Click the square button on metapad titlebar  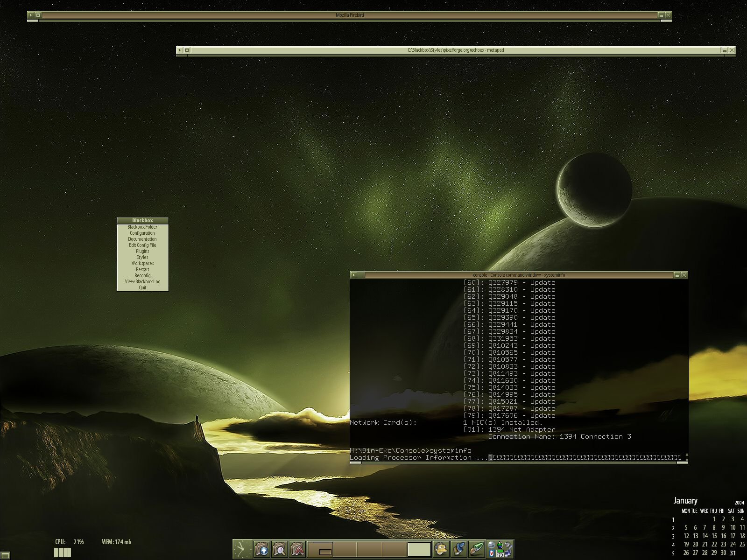point(187,50)
